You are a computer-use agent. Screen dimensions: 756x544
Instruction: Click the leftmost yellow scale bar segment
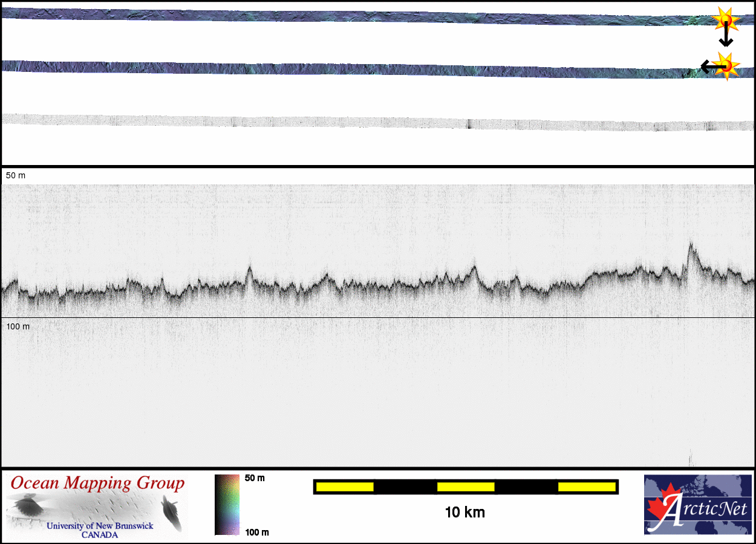point(344,487)
